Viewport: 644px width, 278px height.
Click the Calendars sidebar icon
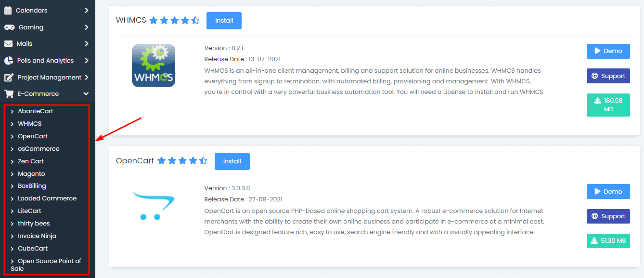pos(8,10)
